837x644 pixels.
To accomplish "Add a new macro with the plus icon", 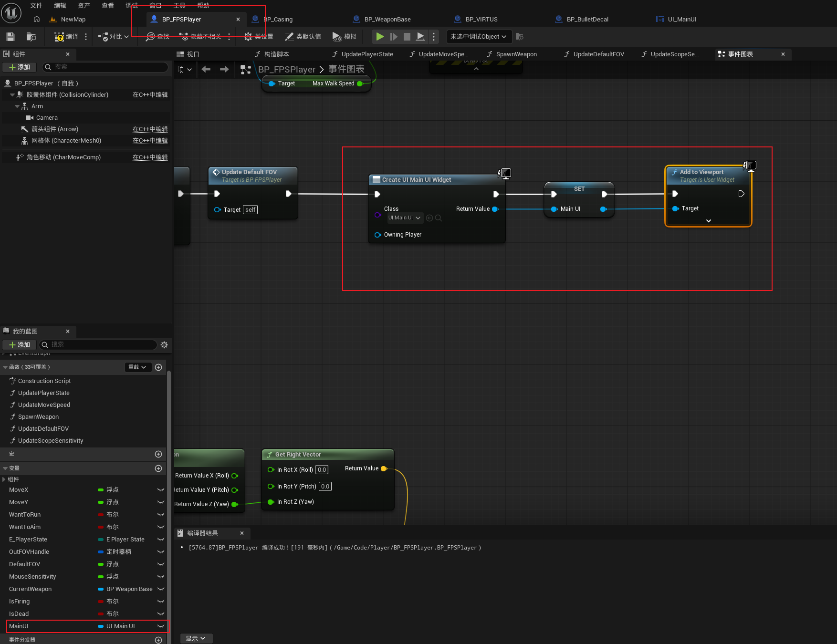I will pyautogui.click(x=158, y=454).
